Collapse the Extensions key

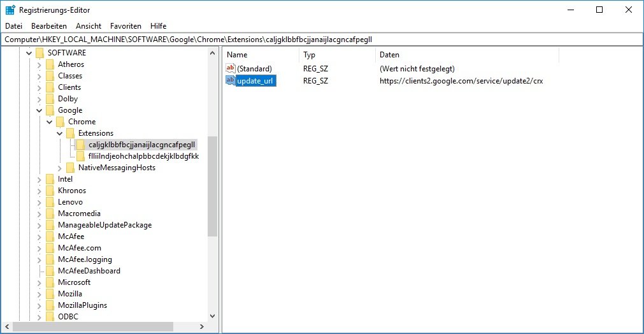[59, 133]
